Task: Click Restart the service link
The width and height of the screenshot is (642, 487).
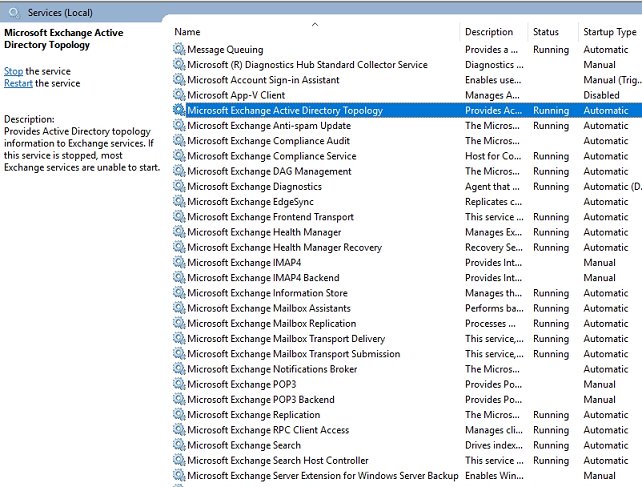Action: (18, 83)
